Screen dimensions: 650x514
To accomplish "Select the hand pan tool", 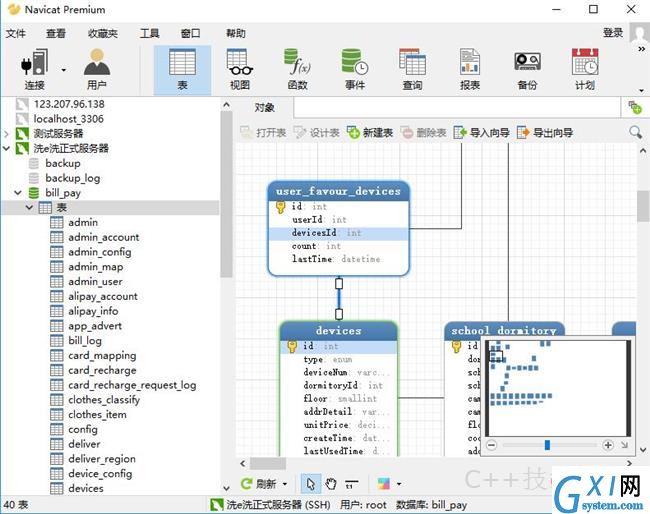I will [330, 484].
